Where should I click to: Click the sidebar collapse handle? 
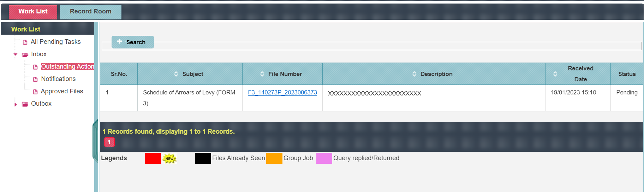coord(95,141)
